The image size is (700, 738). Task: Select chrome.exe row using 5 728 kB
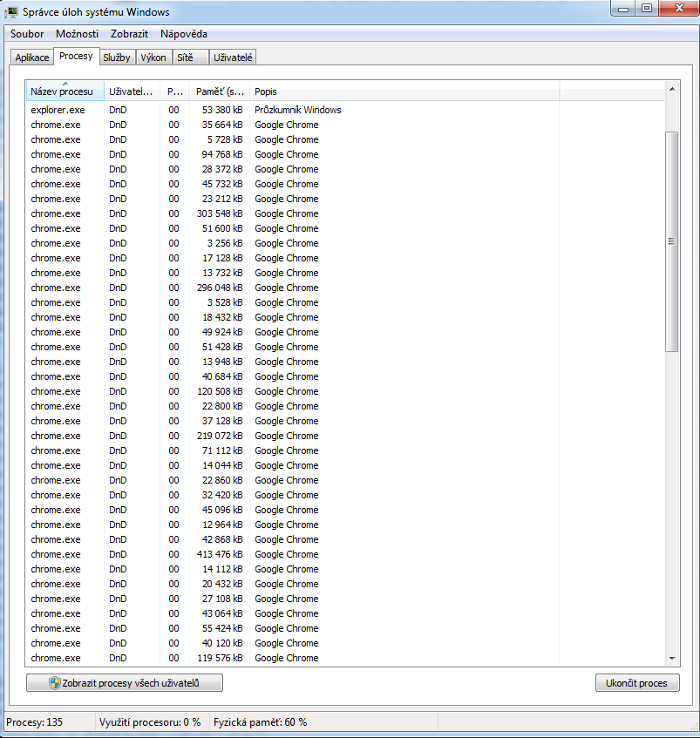point(293,139)
